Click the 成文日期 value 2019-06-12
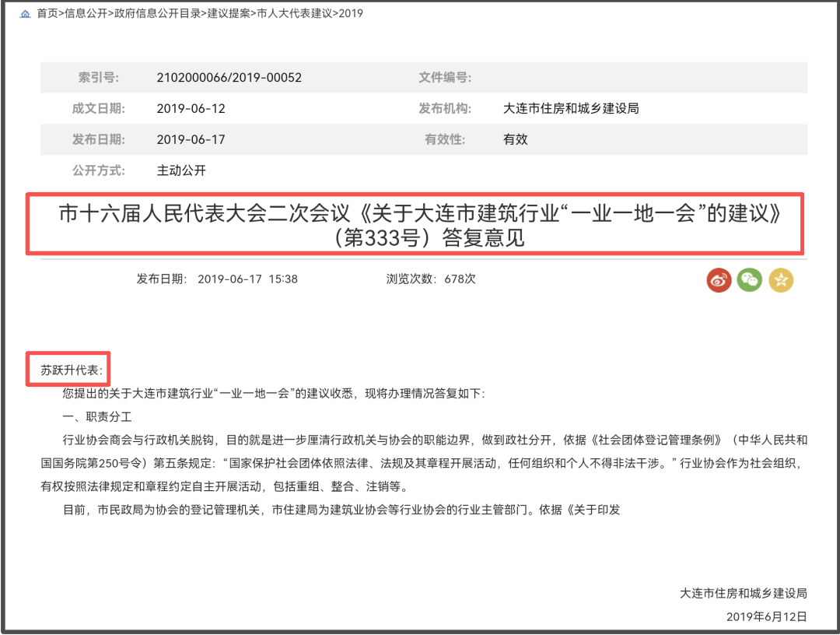Screen dimensions: 840x635 pyautogui.click(x=191, y=108)
